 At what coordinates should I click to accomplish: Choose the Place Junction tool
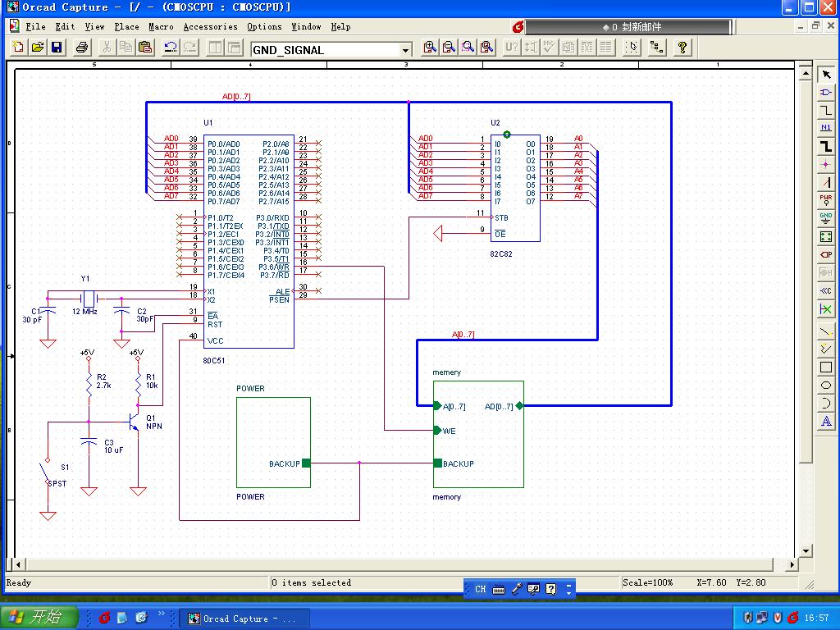[826, 164]
